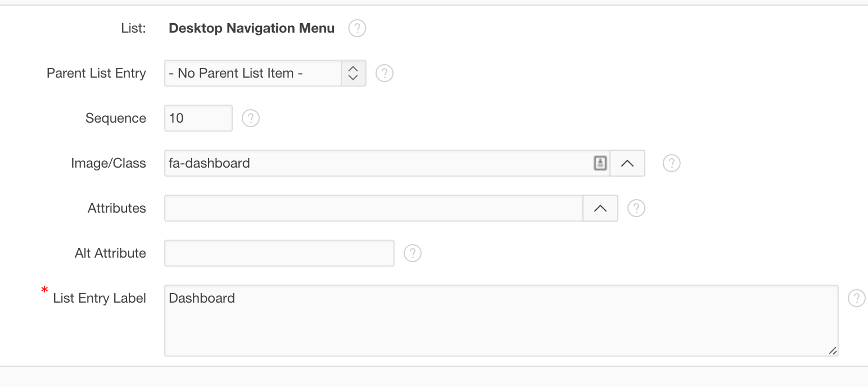Image resolution: width=868 pixels, height=387 pixels.
Task: Click the textarea resize handle on List Entry Label
Action: click(832, 352)
